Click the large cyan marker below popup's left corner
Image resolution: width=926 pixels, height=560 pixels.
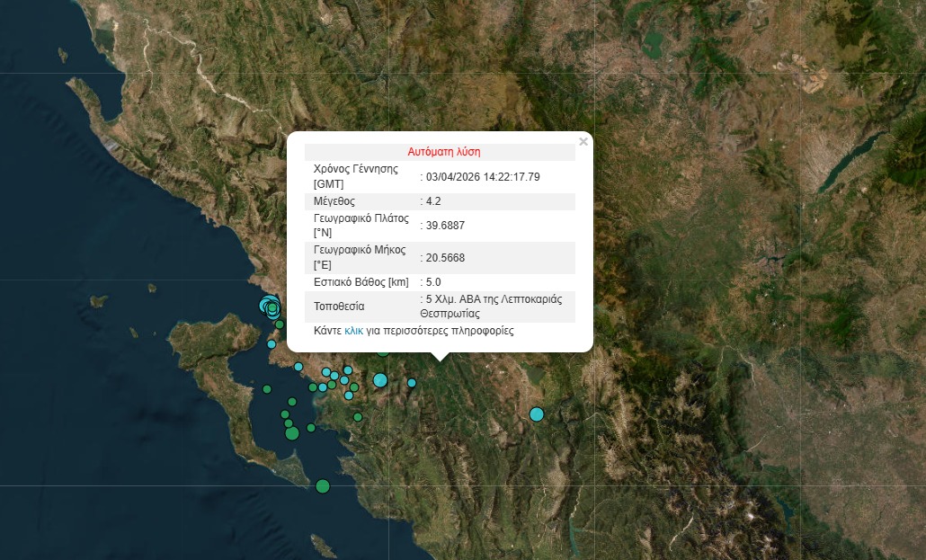coord(380,380)
